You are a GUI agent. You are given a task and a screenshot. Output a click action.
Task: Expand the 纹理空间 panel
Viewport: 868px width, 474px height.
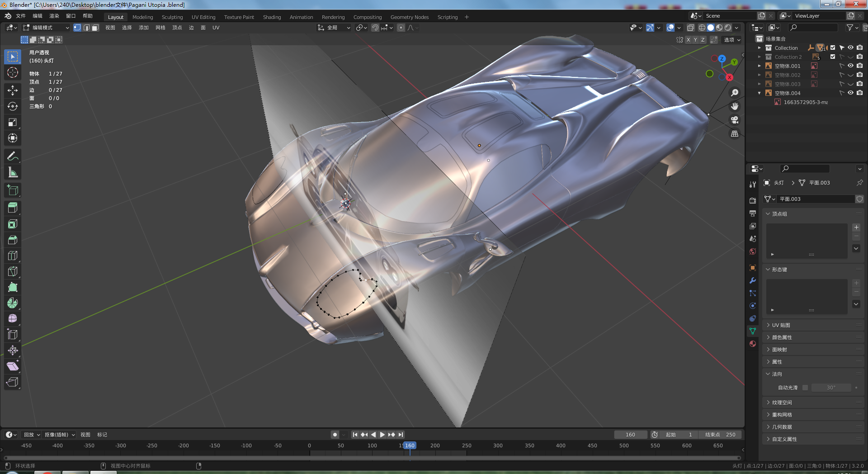pyautogui.click(x=813, y=403)
